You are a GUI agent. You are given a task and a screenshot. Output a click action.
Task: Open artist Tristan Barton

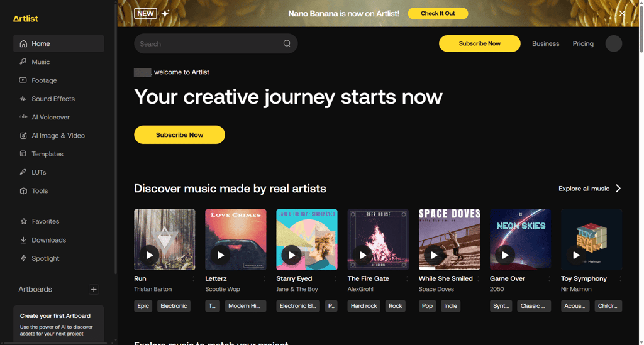[x=153, y=289]
